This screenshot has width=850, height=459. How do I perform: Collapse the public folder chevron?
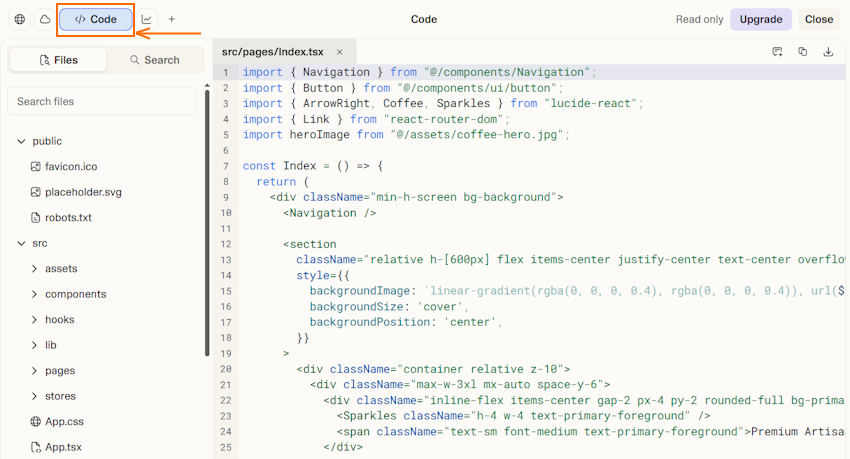coord(21,141)
